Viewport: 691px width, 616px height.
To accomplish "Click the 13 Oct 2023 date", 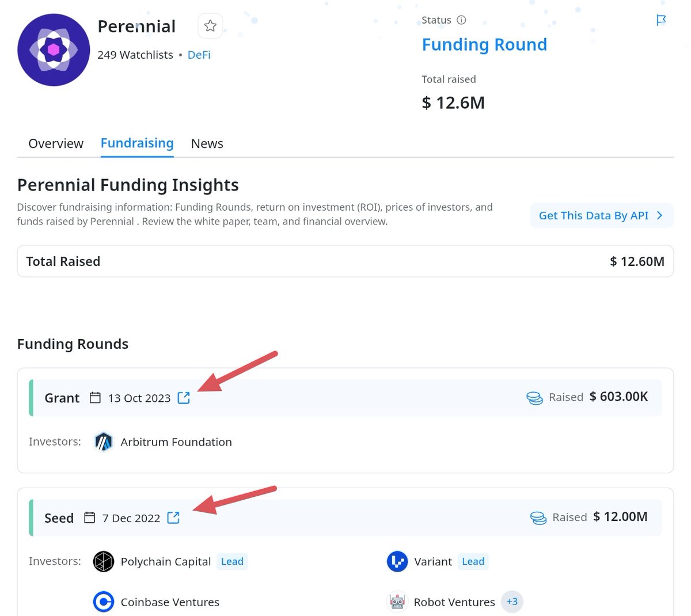I will 139,398.
